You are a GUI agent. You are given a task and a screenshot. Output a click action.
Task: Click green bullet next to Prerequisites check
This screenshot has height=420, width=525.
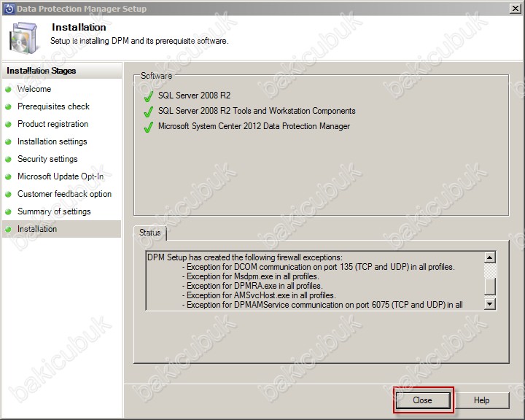(8, 107)
